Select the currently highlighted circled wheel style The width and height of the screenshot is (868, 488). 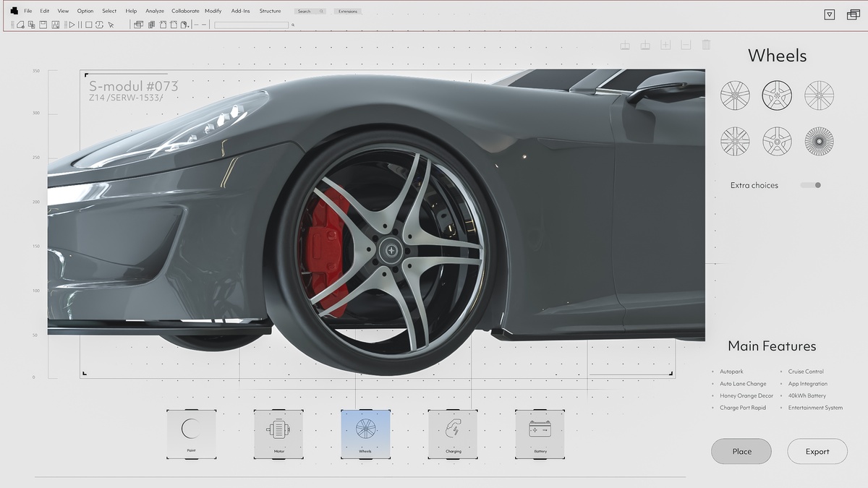tap(776, 95)
